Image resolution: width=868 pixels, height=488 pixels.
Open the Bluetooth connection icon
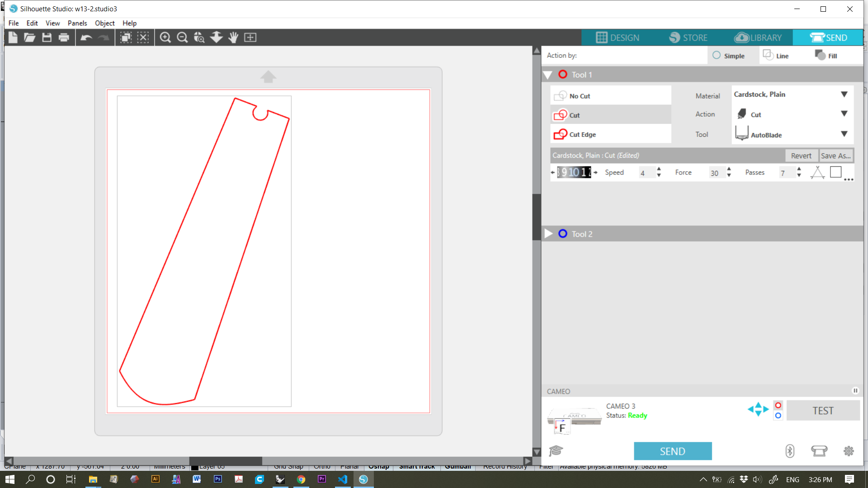click(x=789, y=450)
